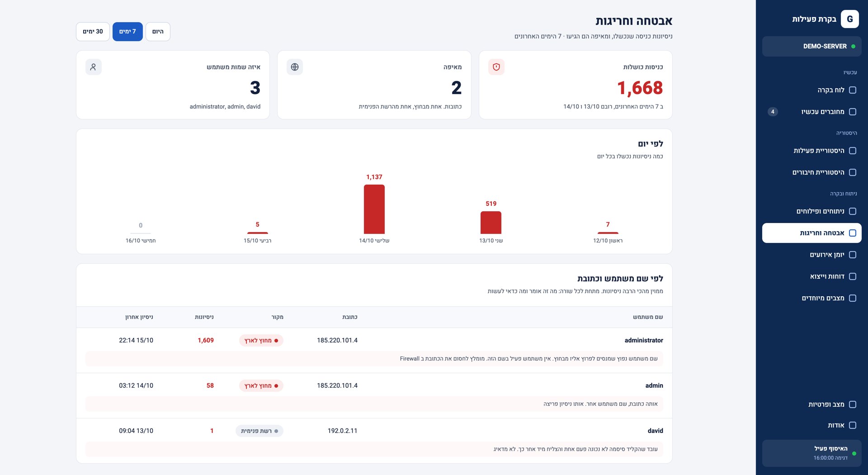Screen dimensions: 868x475
Task: Click the מחוץ לארץ tag in admin row
Action: [261, 385]
